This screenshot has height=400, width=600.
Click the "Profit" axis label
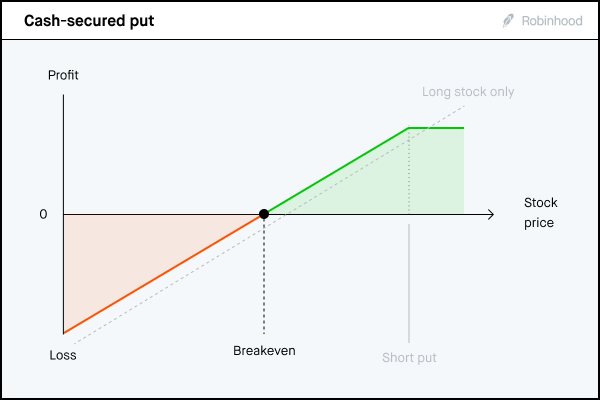(63, 74)
